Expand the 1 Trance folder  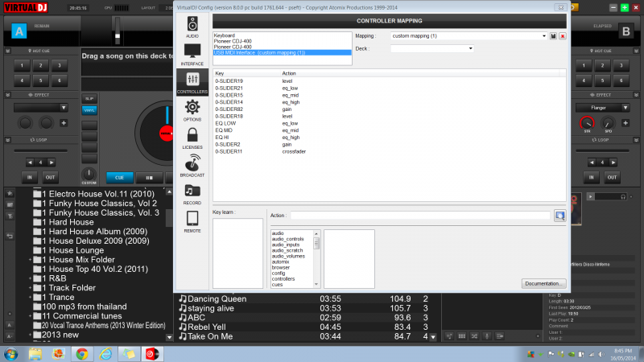30,298
